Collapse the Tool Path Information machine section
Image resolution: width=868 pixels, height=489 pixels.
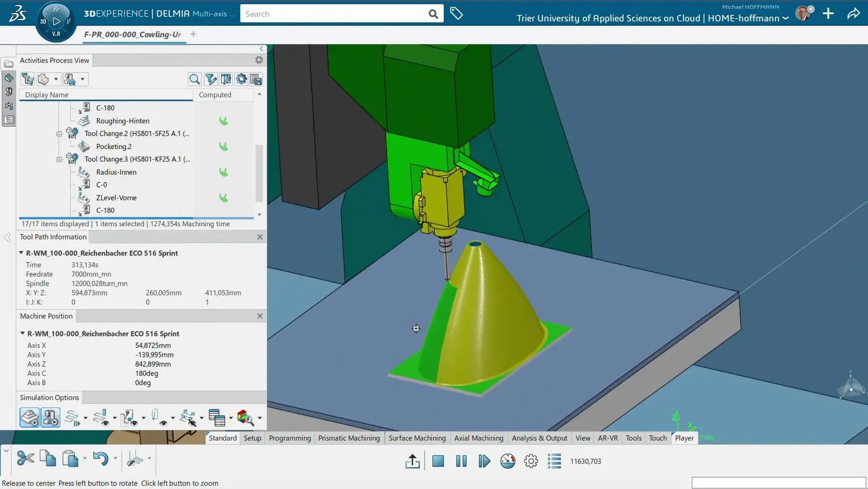(x=21, y=253)
